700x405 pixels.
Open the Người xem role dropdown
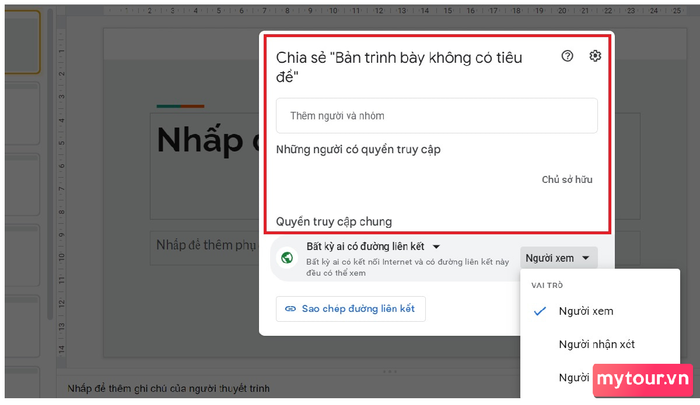click(558, 258)
